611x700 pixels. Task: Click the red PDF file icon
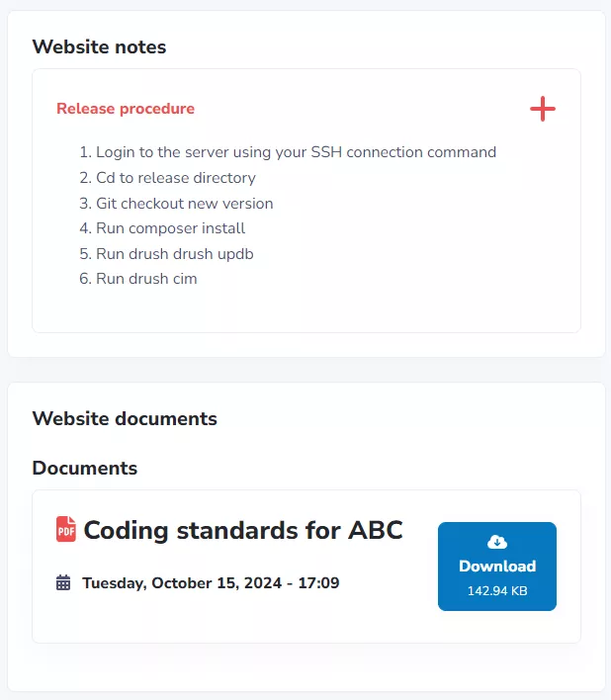point(66,529)
